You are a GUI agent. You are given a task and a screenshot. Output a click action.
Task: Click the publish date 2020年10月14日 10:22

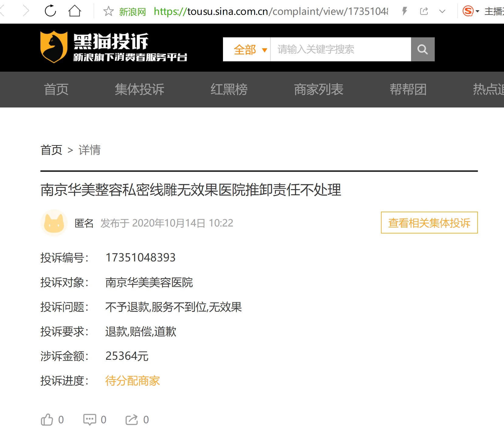point(183,223)
